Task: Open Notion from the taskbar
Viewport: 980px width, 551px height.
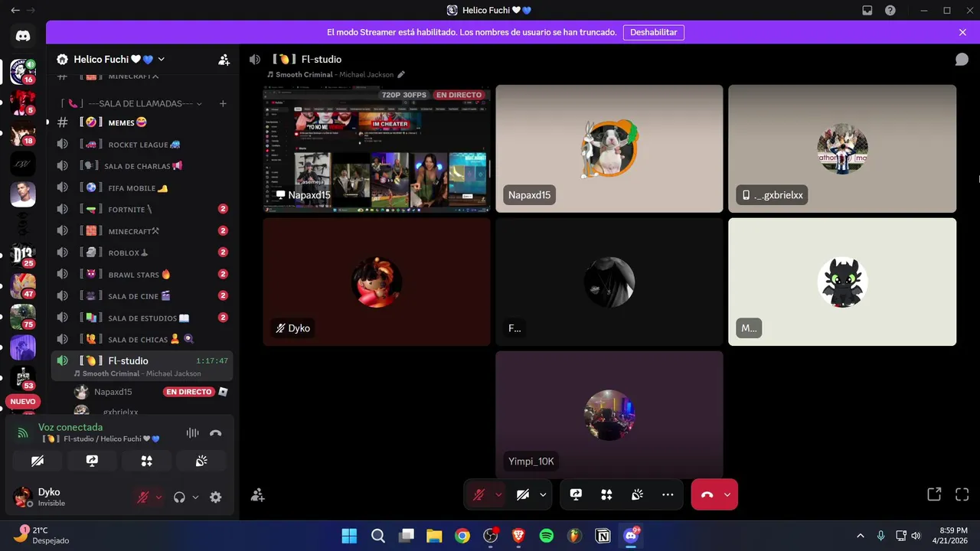Action: tap(603, 536)
